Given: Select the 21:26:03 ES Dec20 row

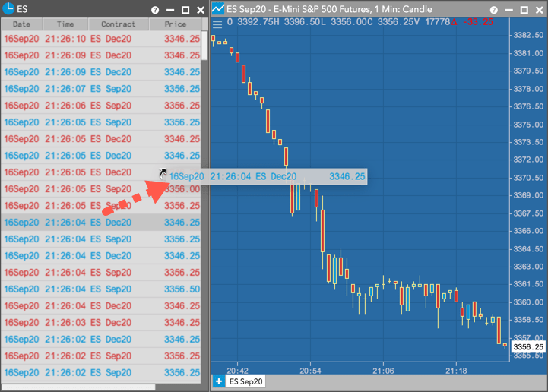Looking at the screenshot, I should (101, 322).
